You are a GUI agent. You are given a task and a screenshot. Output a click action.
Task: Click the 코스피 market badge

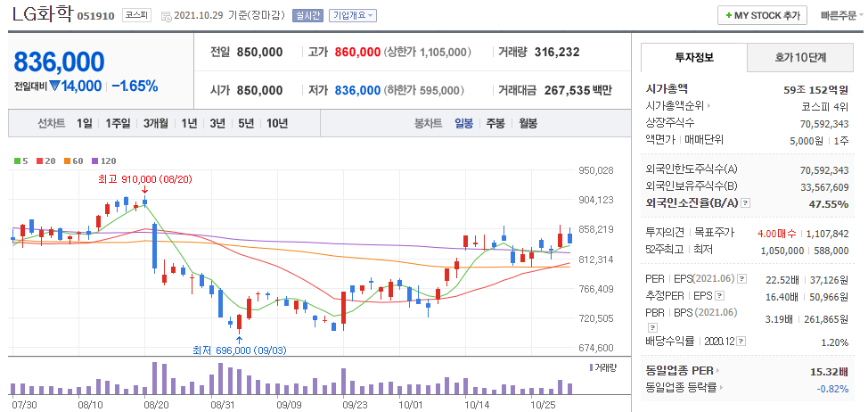[136, 15]
